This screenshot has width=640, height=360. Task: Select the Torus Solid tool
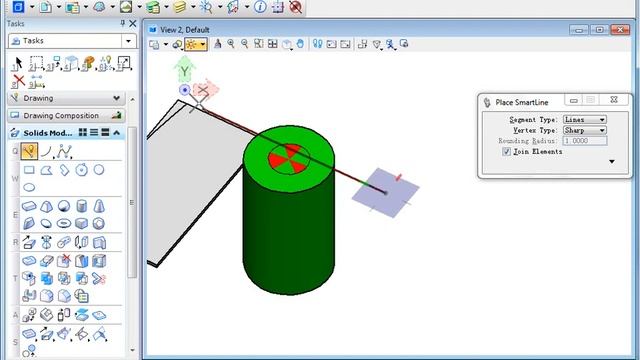64,223
